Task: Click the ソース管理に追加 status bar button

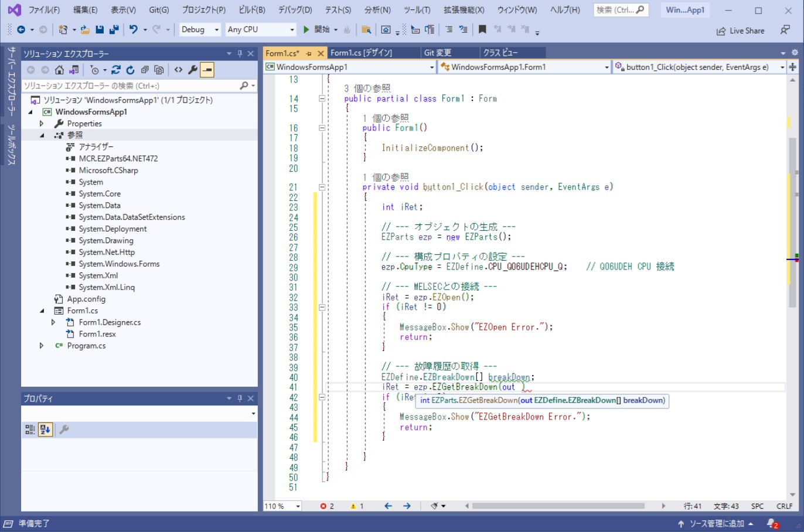Action: (716, 524)
